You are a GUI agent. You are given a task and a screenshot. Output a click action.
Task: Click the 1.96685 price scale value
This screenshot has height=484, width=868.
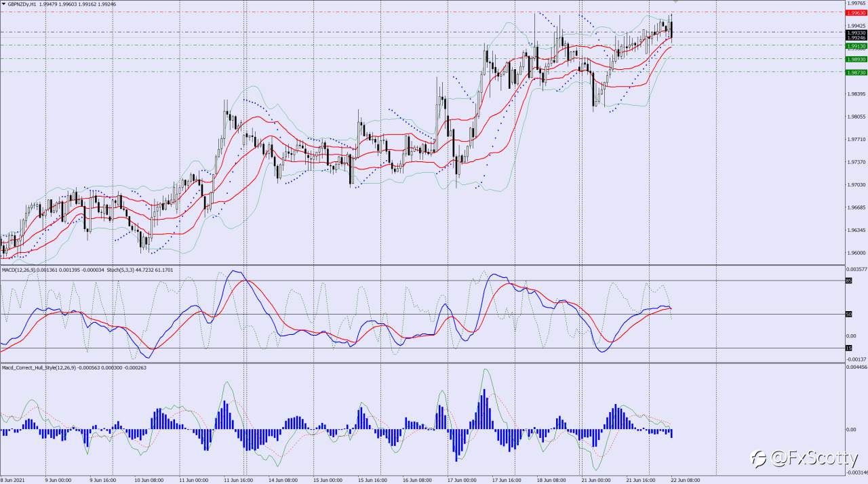coord(857,207)
